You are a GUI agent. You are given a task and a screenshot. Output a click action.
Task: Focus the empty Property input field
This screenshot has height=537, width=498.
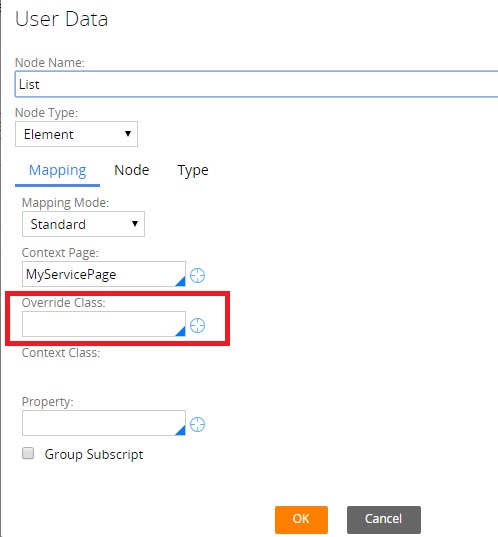coord(104,423)
